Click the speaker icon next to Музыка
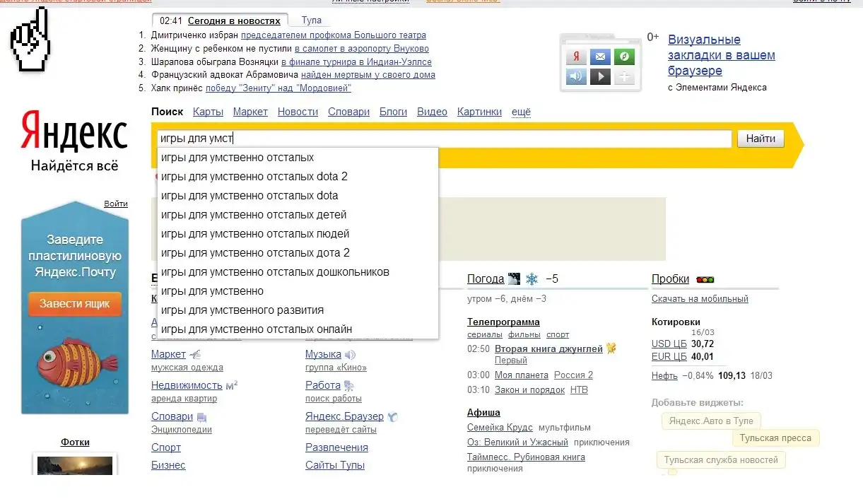Screen dimensions: 863x504 [350, 354]
